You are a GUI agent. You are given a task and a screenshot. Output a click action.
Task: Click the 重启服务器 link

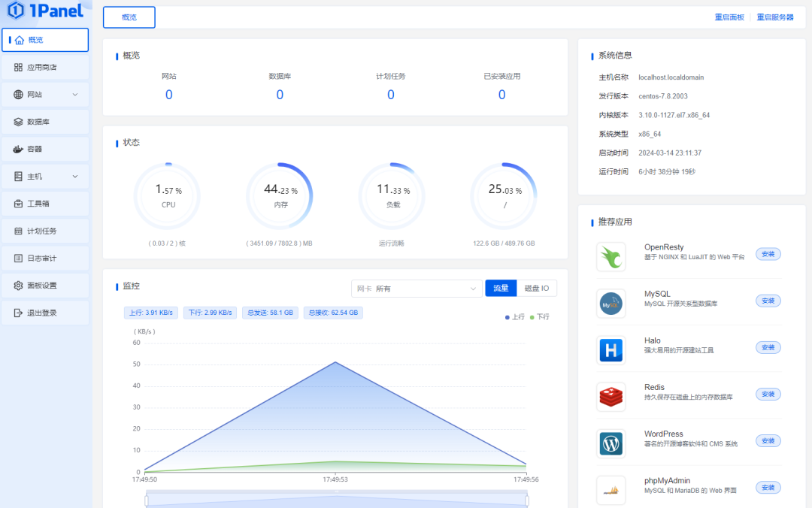774,17
